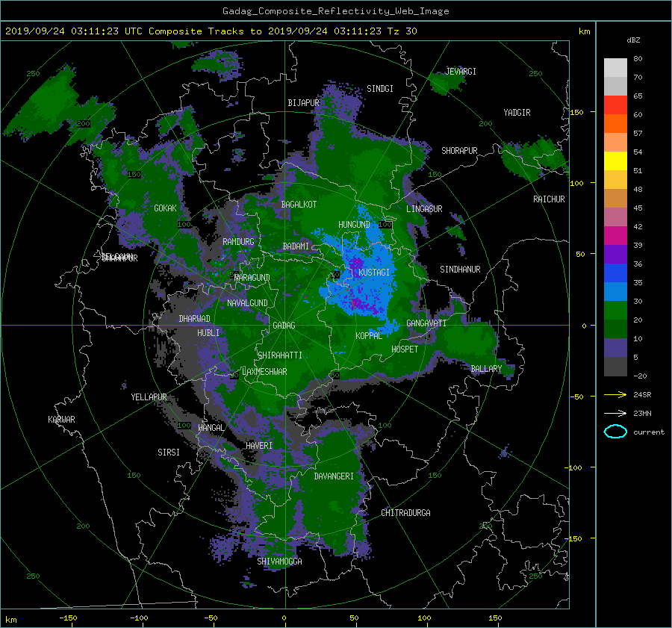Click the RAMDURG label
The width and height of the screenshot is (672, 628).
click(x=238, y=242)
